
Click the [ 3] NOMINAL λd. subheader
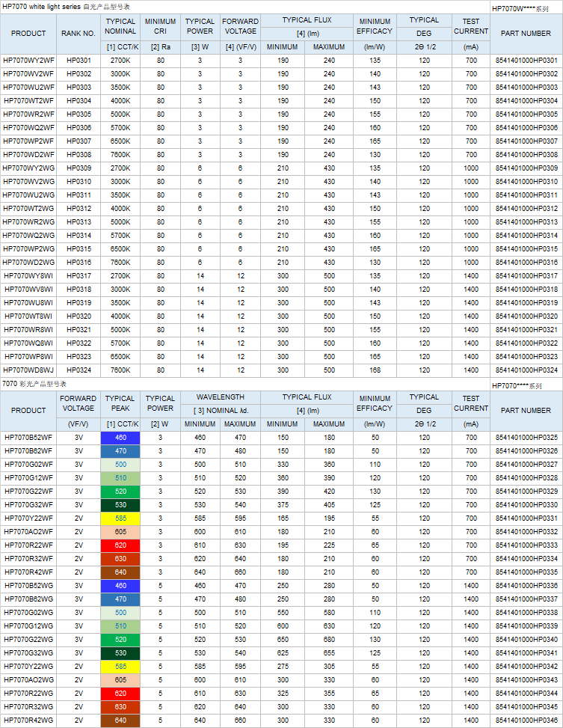(x=221, y=411)
